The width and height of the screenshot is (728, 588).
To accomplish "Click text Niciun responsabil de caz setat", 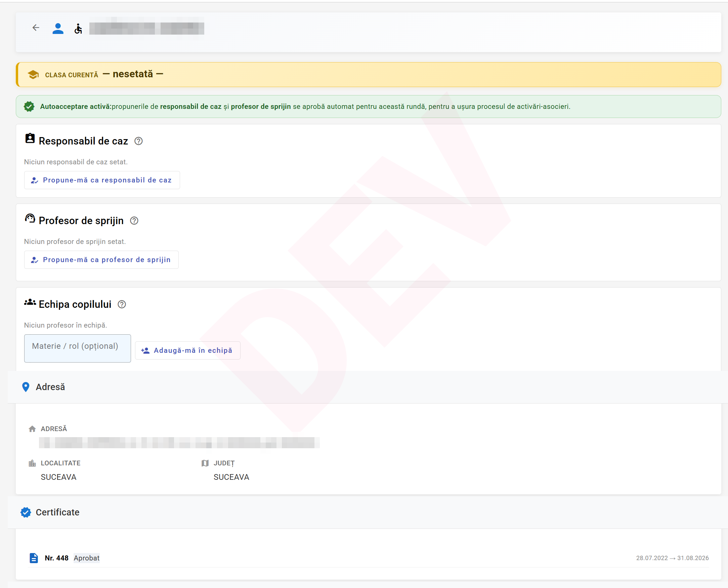I will (x=76, y=162).
